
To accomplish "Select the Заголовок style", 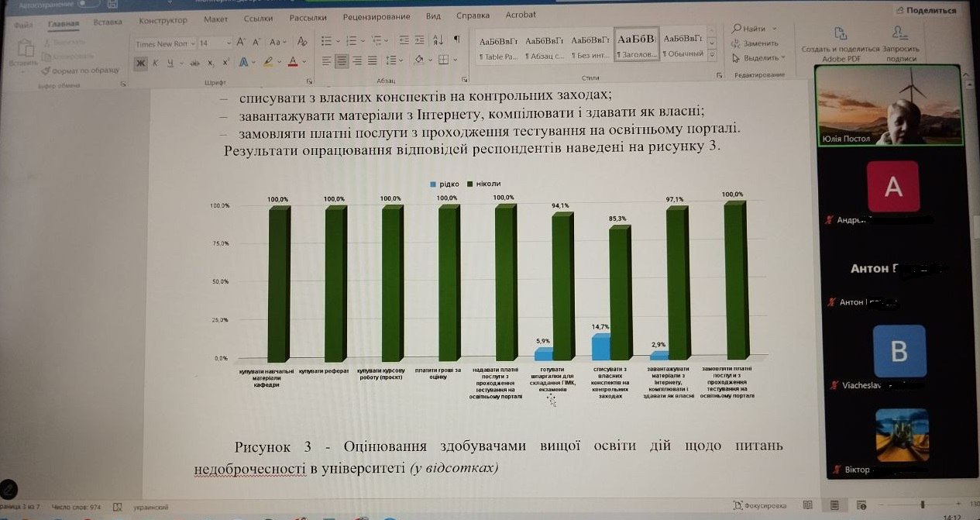I will [636, 45].
